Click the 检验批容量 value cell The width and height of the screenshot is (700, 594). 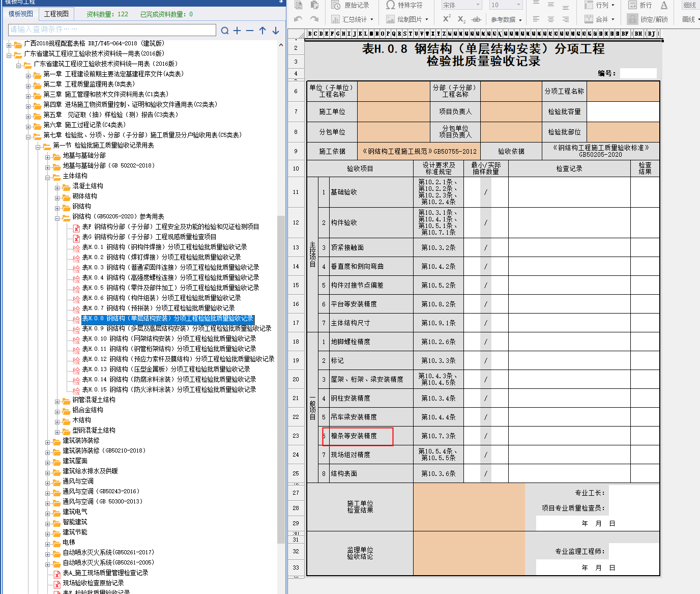point(623,111)
